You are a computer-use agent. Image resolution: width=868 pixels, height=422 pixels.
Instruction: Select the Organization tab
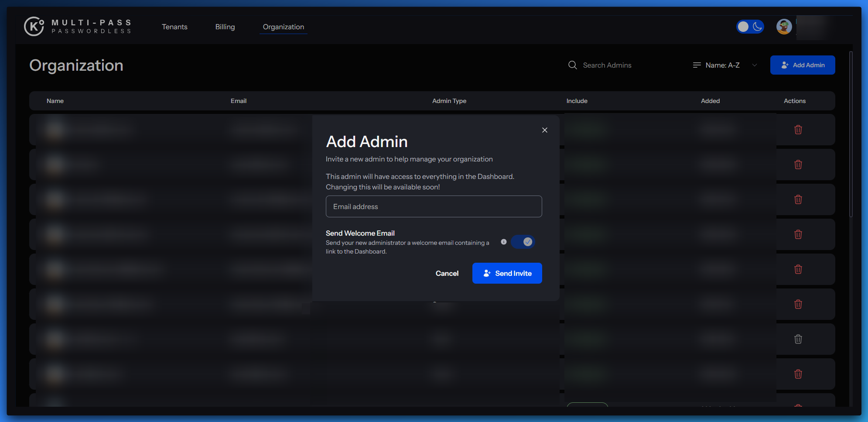(283, 27)
